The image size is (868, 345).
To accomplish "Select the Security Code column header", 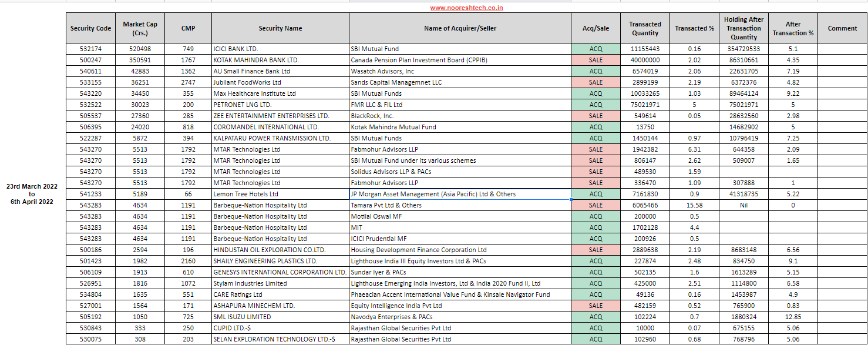I will (x=90, y=28).
